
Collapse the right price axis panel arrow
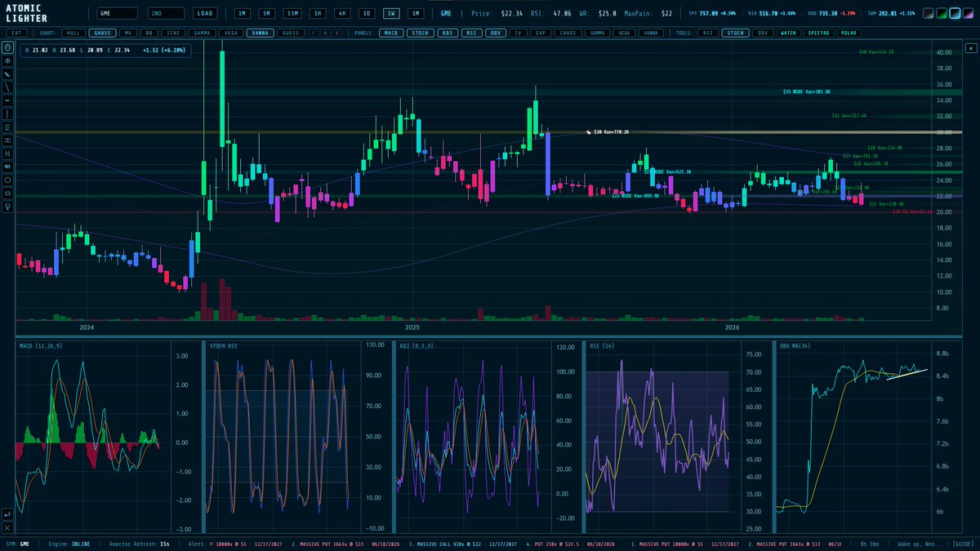pyautogui.click(x=971, y=48)
